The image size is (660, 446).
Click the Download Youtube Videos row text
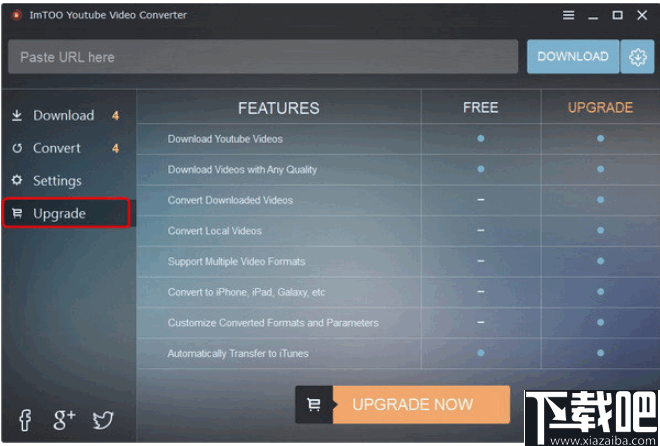[x=225, y=139]
